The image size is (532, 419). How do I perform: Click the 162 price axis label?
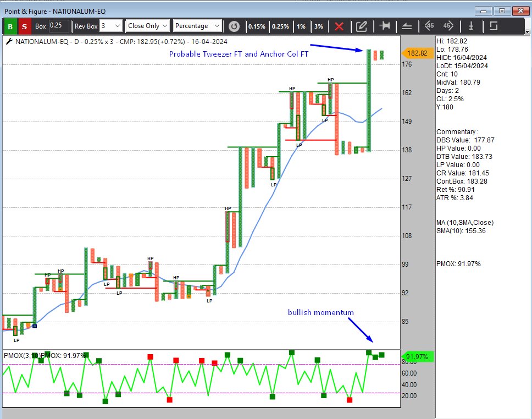tap(407, 93)
